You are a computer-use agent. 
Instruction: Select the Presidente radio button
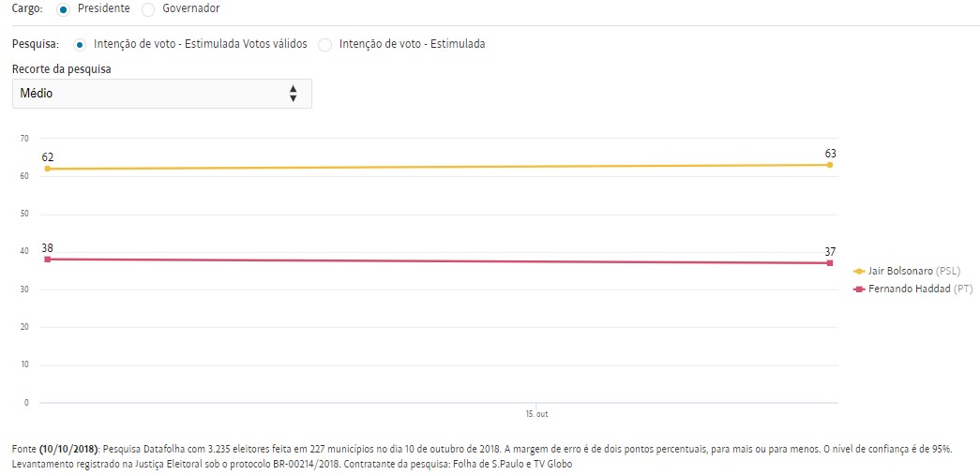[x=63, y=8]
